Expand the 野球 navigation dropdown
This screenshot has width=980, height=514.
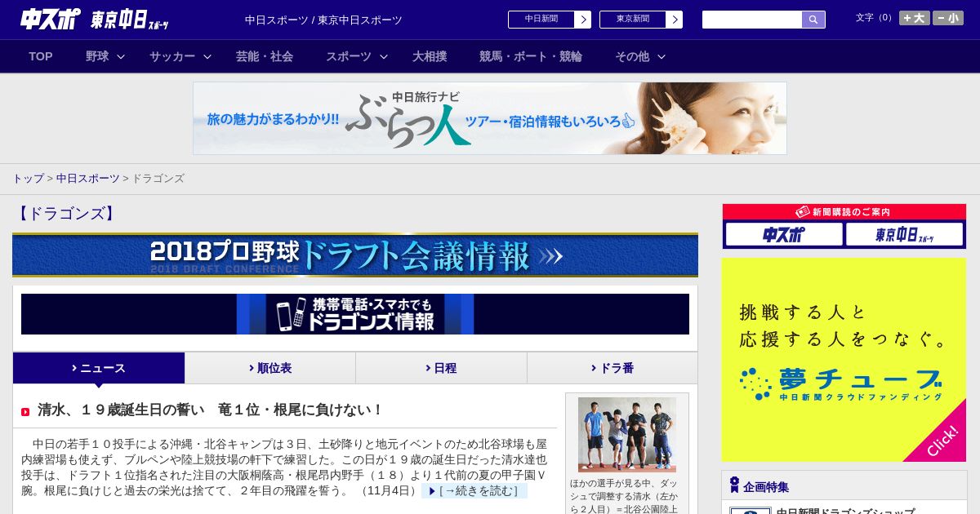pos(105,56)
